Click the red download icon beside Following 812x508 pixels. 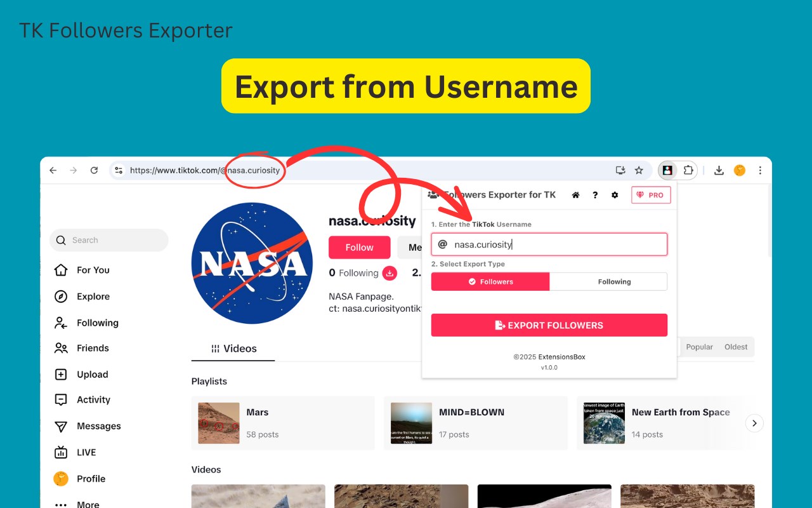tap(390, 273)
